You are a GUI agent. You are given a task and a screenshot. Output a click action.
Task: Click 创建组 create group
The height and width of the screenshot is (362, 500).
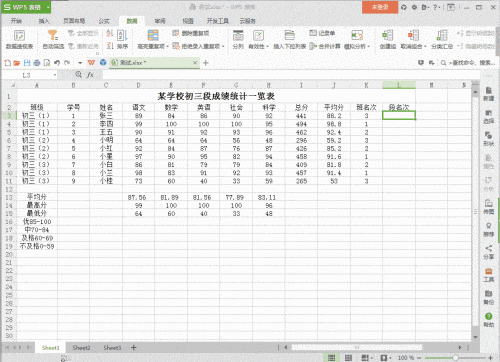[388, 39]
